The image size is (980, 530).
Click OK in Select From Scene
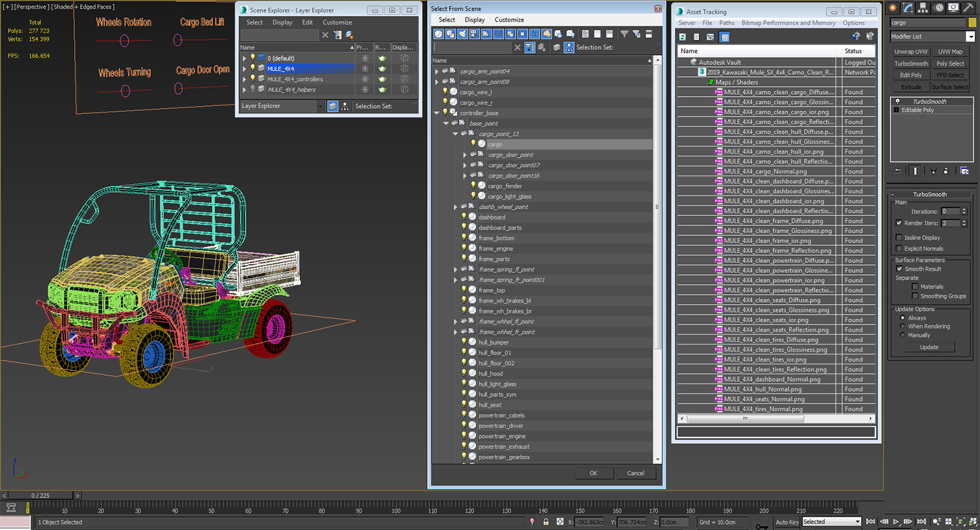coord(593,473)
